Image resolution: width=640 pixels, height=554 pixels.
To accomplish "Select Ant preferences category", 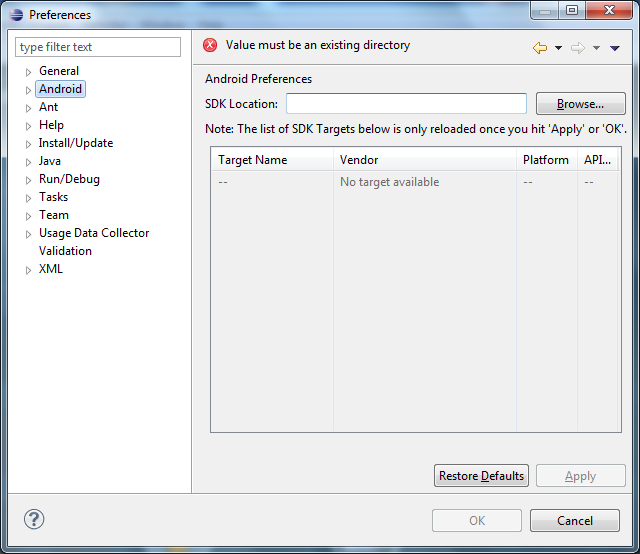I will pos(49,107).
